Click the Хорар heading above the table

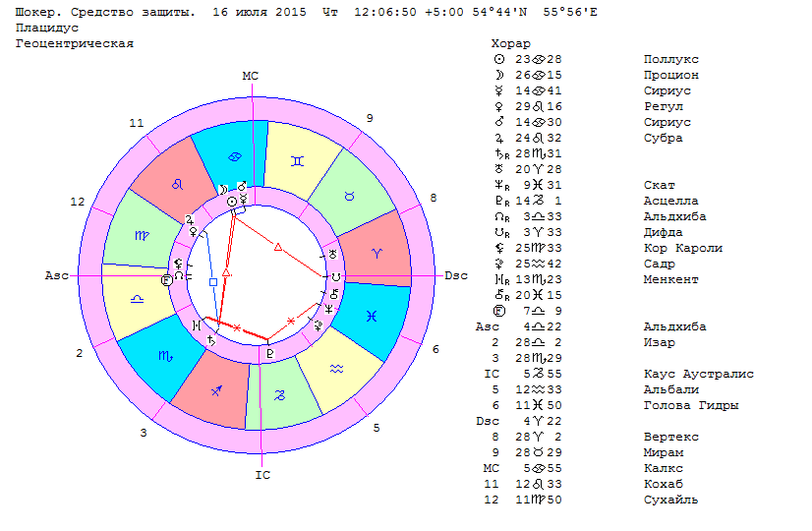[510, 43]
